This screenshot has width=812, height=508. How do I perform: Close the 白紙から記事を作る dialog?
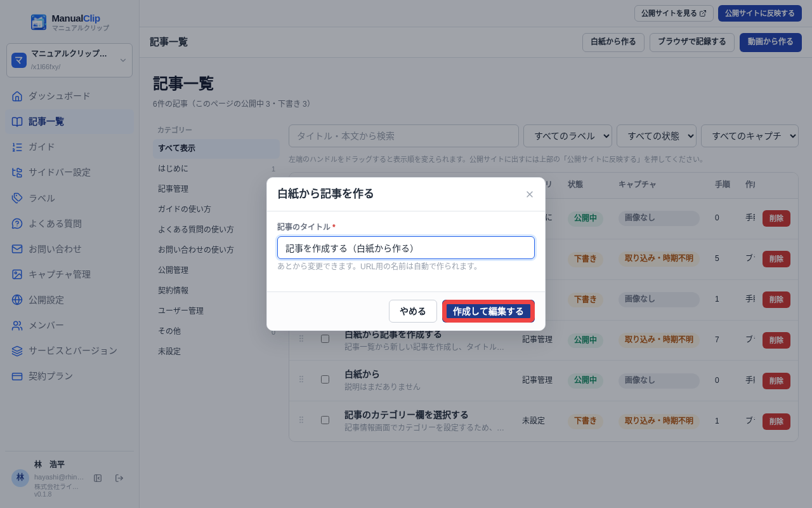point(530,194)
